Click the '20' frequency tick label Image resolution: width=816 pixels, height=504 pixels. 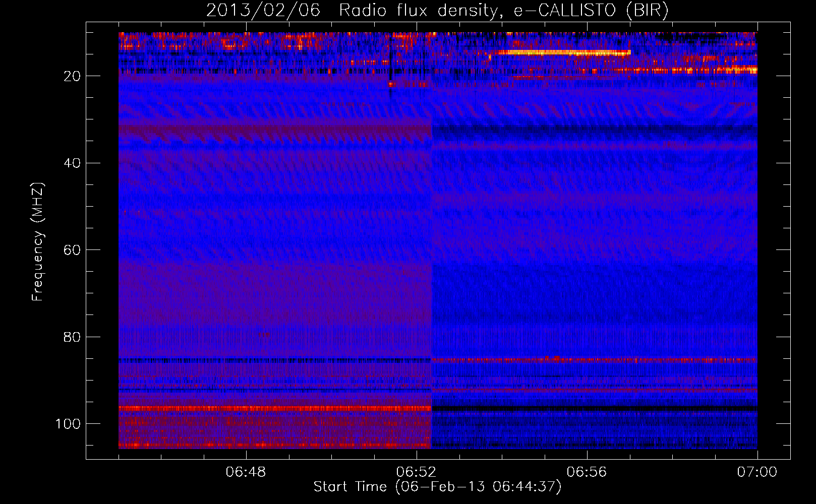73,76
